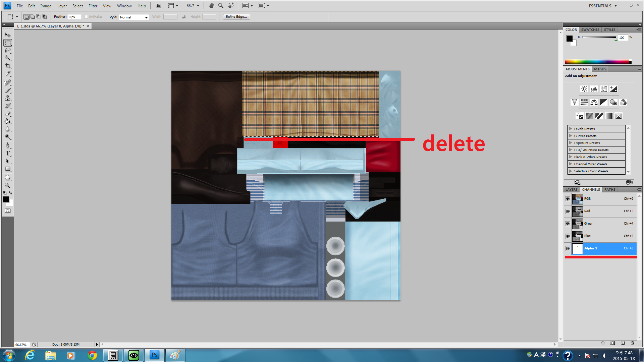Open the ESSENTIALS workspace switcher

[603, 6]
